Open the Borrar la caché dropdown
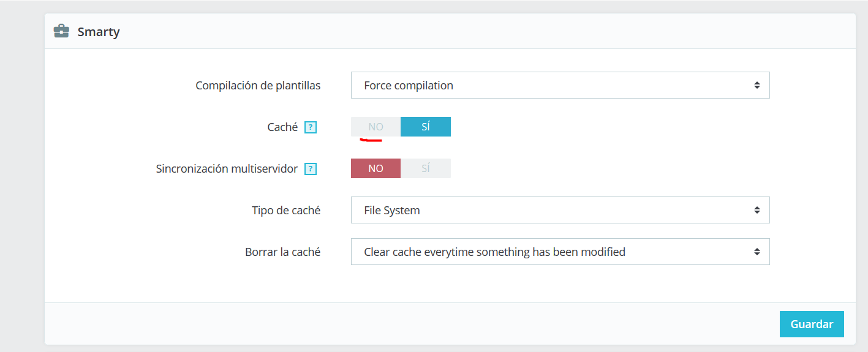The width and height of the screenshot is (868, 352). pos(560,252)
